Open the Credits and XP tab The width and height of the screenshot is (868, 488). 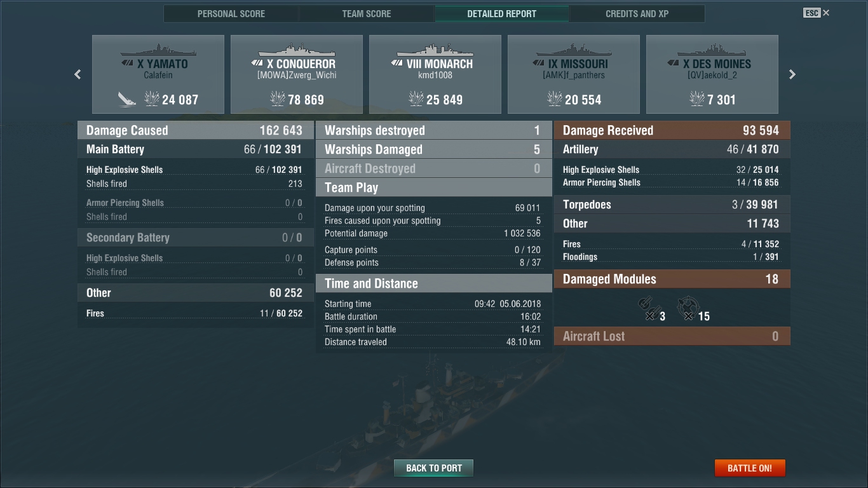637,13
